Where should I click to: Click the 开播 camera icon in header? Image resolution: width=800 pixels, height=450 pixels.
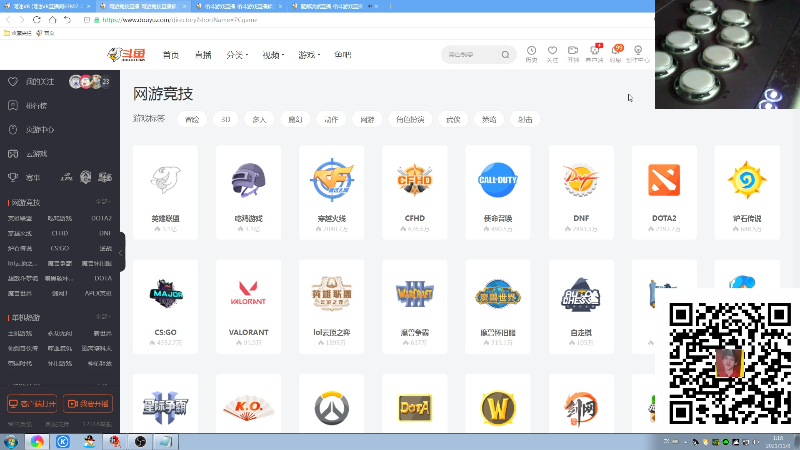[x=573, y=54]
